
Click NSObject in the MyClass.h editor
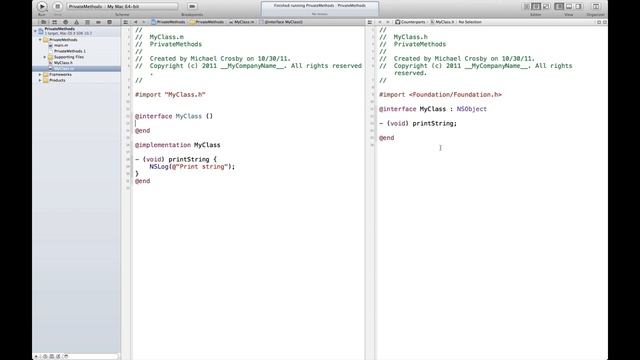471,109
